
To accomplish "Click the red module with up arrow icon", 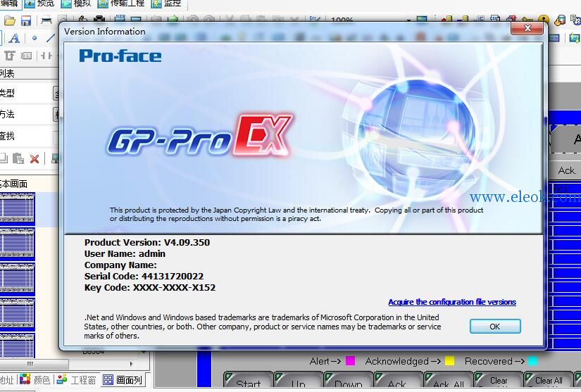I will point(512,18).
